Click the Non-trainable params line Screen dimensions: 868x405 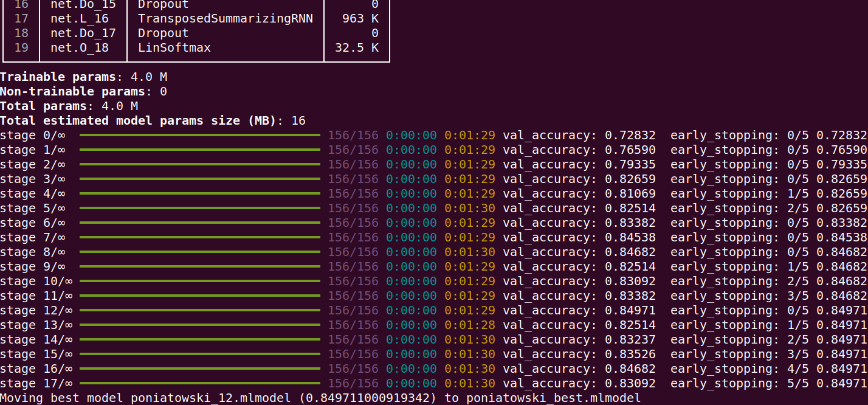[x=83, y=91]
